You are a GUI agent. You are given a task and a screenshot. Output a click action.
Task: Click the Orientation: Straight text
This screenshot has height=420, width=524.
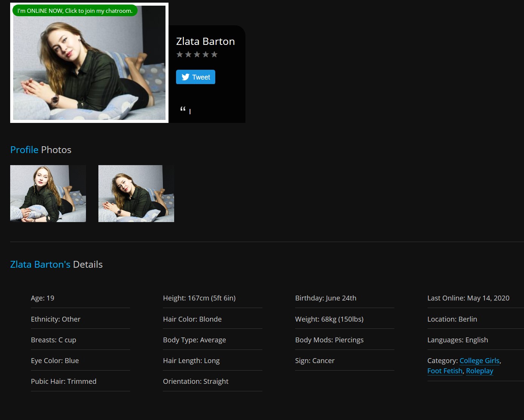(x=196, y=382)
